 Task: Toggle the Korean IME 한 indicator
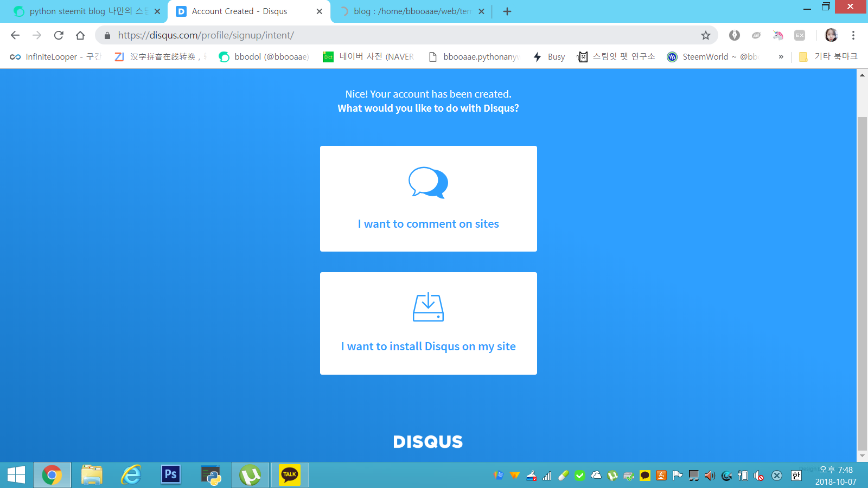796,476
